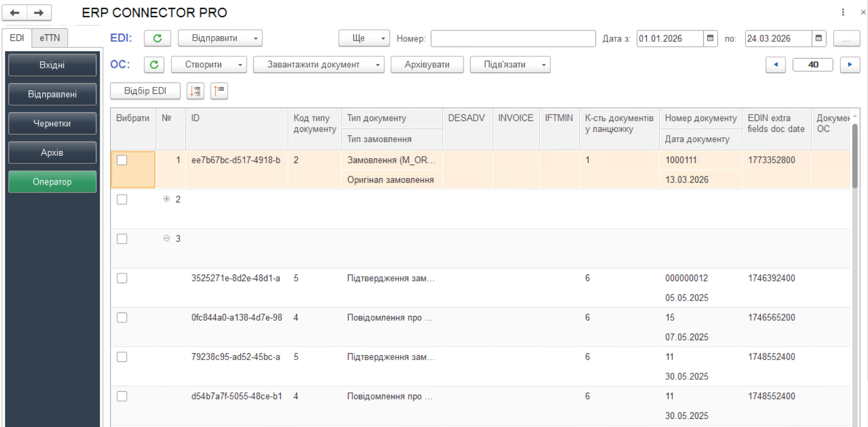Click the sort ascending list icon

219,91
